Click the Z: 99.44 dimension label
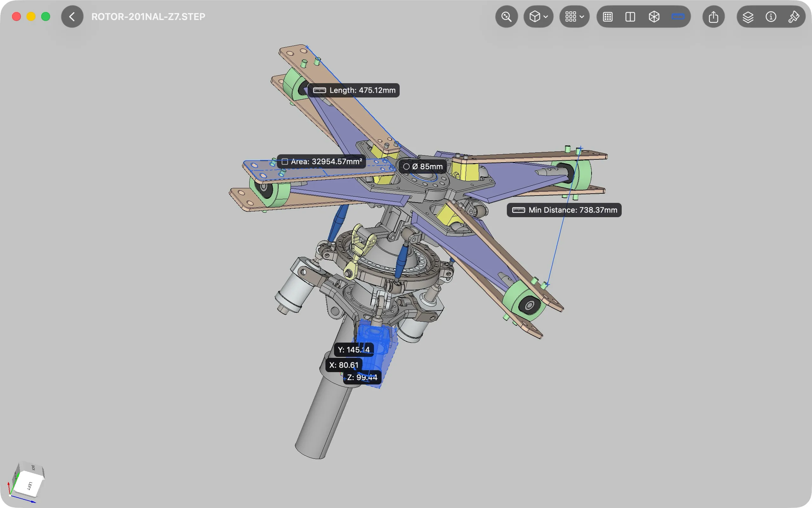Viewport: 812px width, 508px height. (x=362, y=377)
